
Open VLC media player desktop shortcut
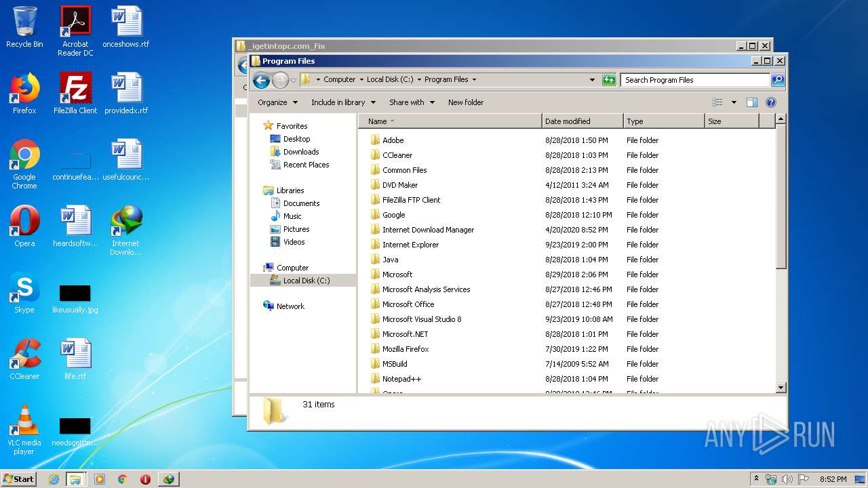click(24, 430)
